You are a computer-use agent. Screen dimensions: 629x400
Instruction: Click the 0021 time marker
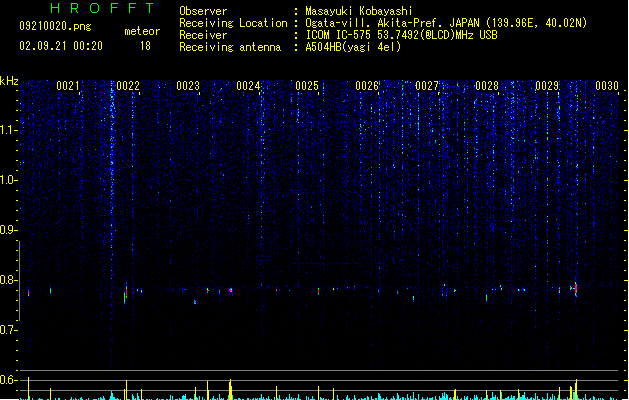click(x=68, y=86)
